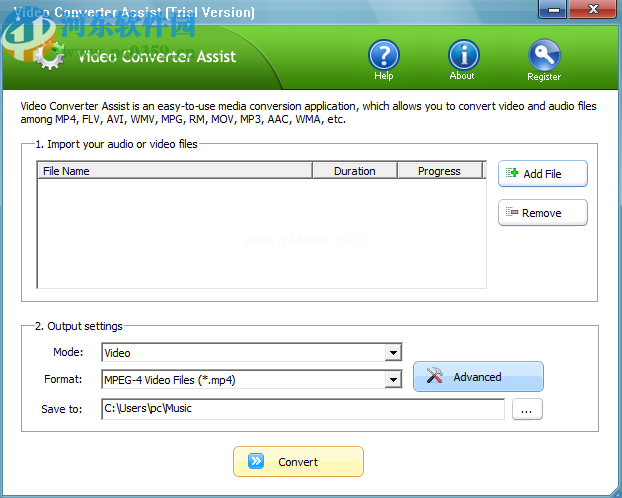Open the Help icon in header
Image resolution: width=622 pixels, height=498 pixels.
[x=383, y=56]
